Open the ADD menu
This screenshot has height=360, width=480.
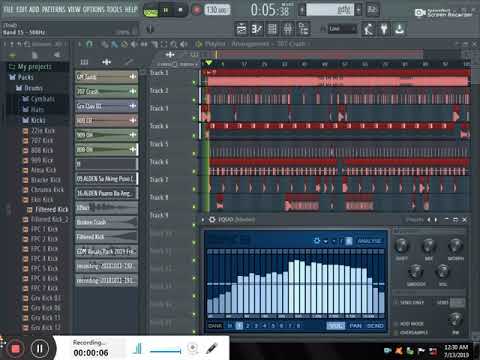coord(34,9)
